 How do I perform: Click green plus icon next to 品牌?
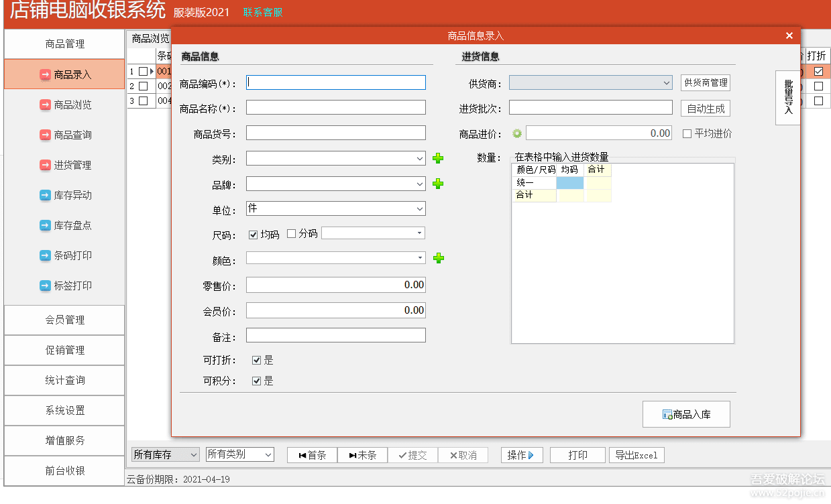438,184
